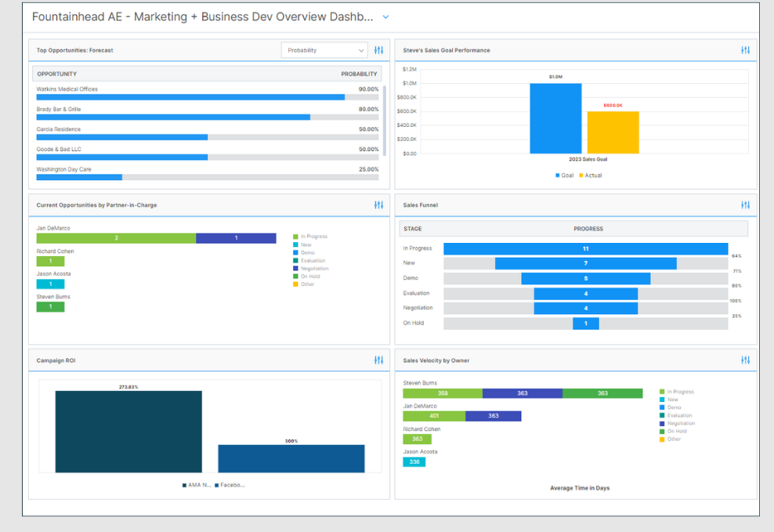Toggle the Actual series in sales goal legend
The width and height of the screenshot is (774, 532).
590,176
